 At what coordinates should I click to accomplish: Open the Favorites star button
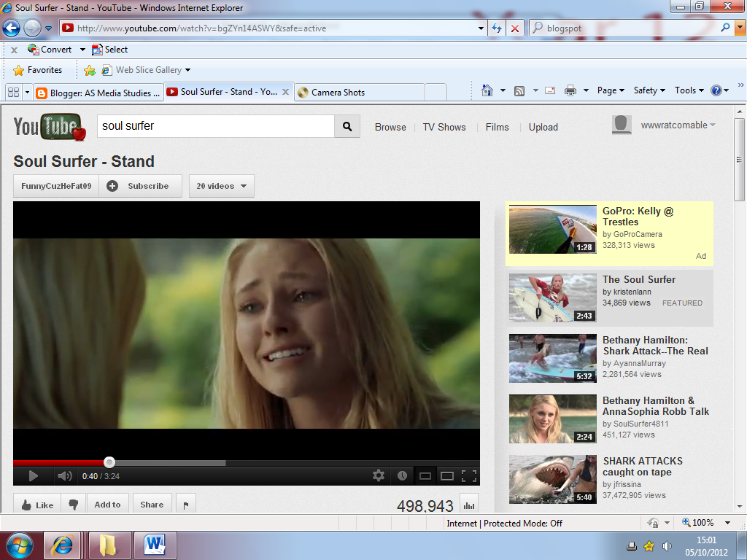[38, 70]
